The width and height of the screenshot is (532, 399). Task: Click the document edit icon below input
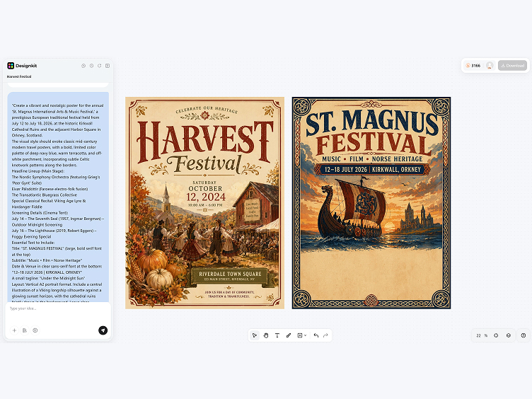tap(25, 330)
